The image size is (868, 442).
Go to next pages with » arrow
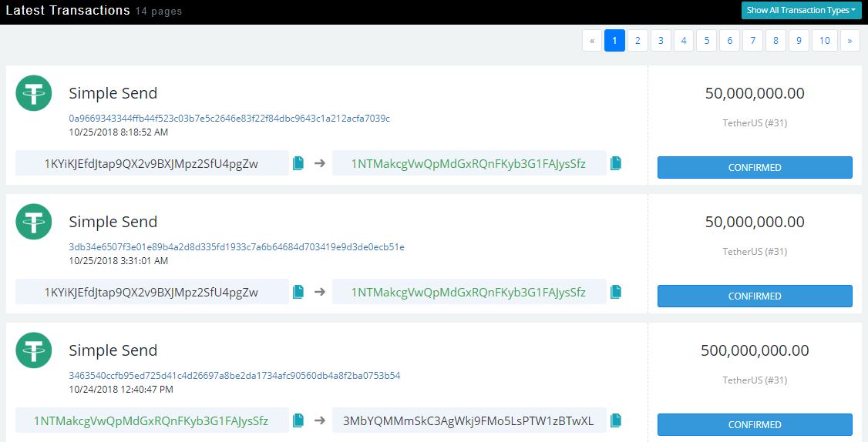849,41
